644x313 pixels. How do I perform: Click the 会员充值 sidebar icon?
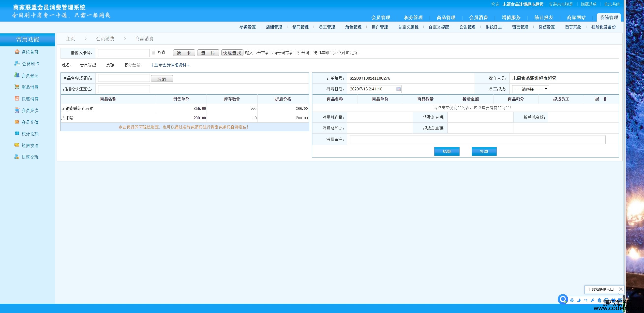click(x=17, y=122)
